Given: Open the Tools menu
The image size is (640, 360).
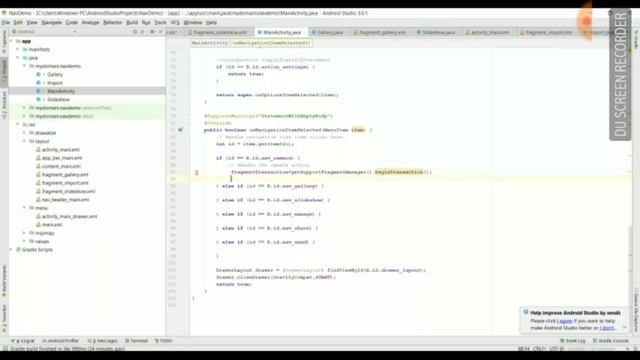Looking at the screenshot, I should click(160, 22).
